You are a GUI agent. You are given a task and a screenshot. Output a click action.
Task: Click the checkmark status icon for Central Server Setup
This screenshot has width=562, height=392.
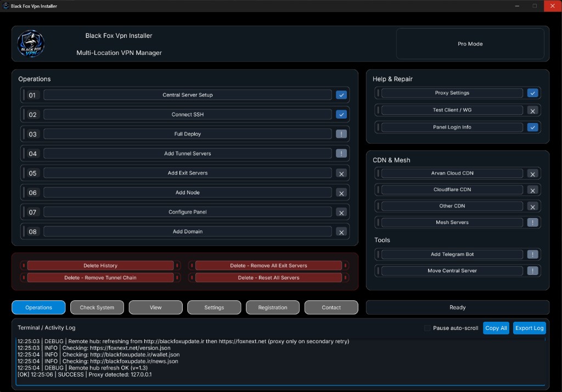tap(341, 95)
